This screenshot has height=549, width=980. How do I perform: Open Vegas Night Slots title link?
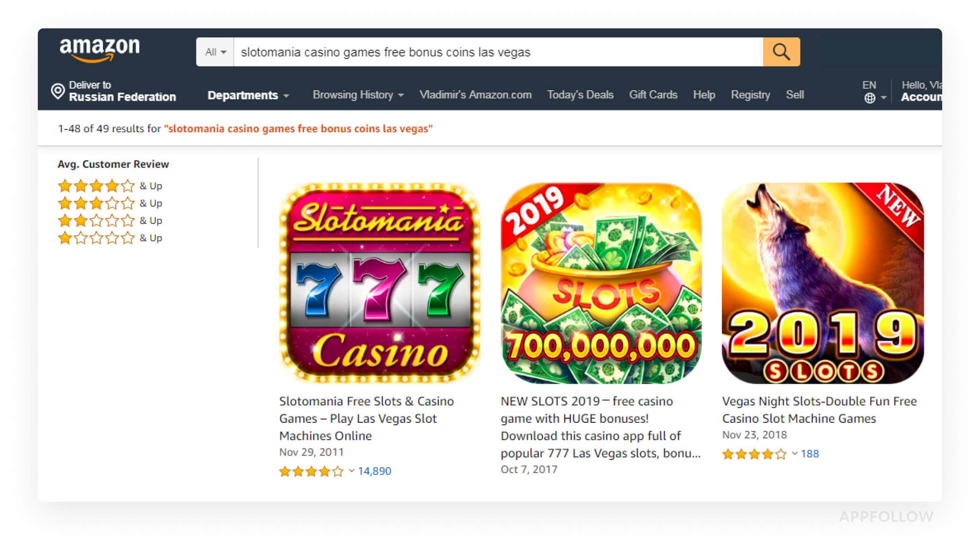(819, 410)
